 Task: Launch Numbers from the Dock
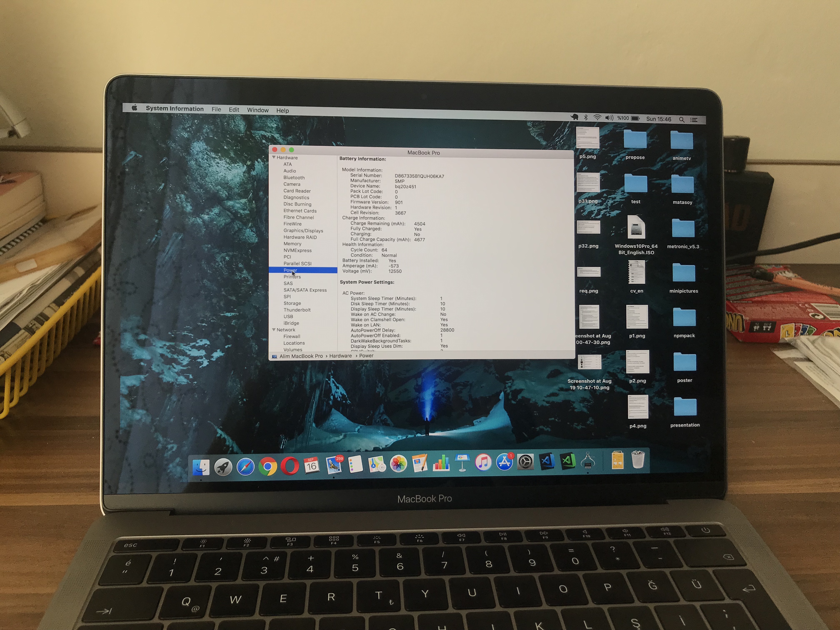[441, 463]
